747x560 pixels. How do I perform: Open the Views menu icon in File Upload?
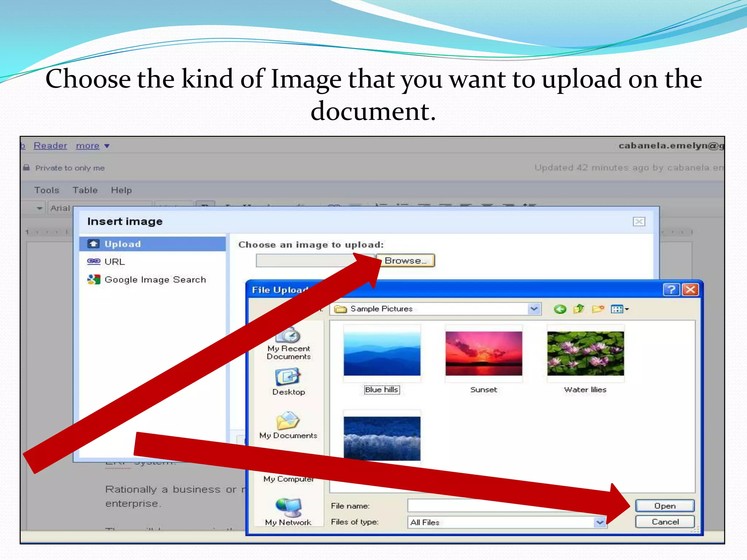point(620,309)
